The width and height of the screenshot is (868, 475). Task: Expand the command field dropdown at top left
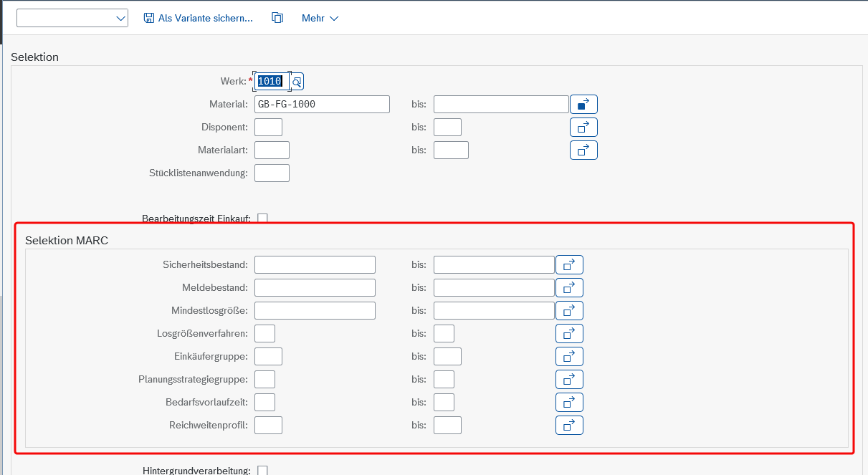[x=120, y=19]
